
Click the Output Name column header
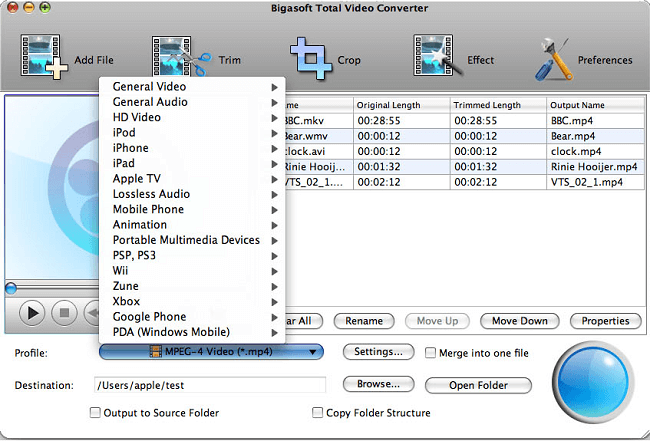click(596, 105)
